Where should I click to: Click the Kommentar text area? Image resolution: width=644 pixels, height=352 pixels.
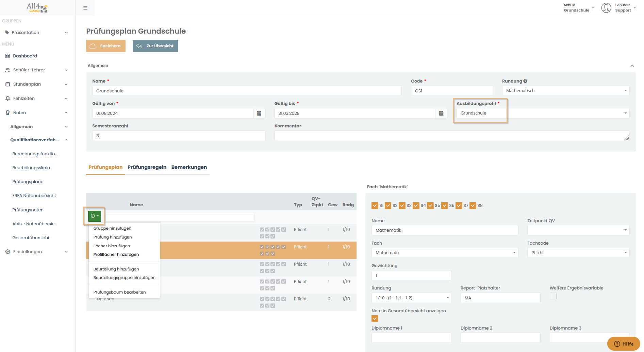pos(452,136)
